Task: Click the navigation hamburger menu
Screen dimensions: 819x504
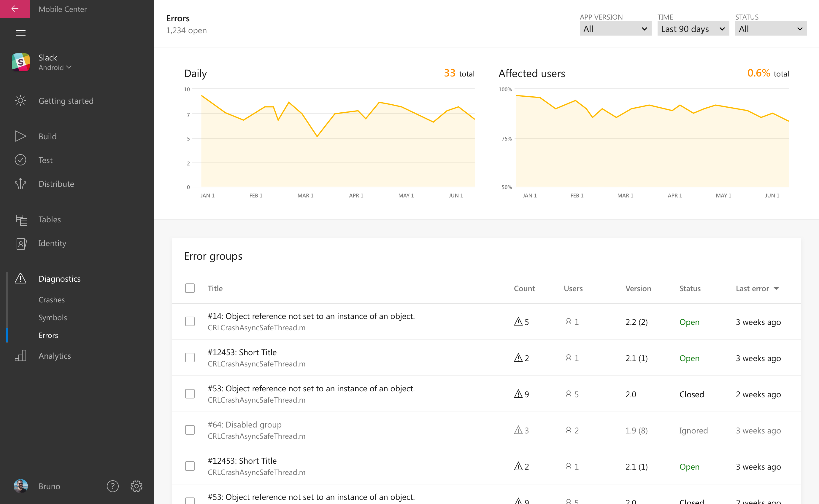Action: 20,33
